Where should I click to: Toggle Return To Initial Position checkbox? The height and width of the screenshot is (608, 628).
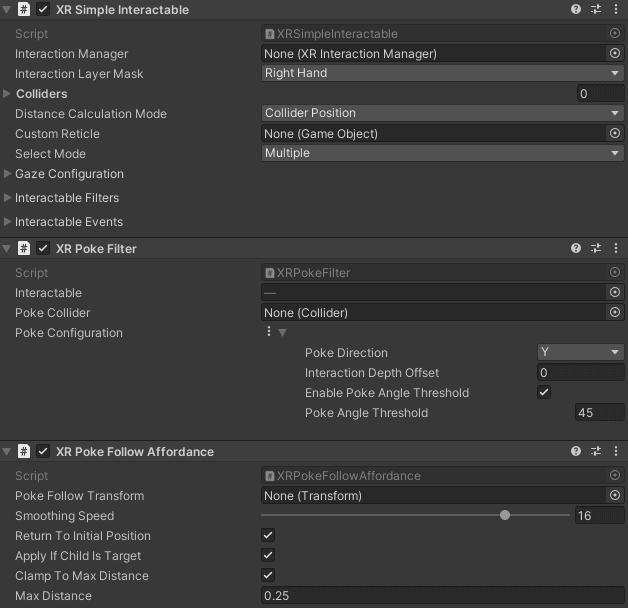tap(267, 535)
